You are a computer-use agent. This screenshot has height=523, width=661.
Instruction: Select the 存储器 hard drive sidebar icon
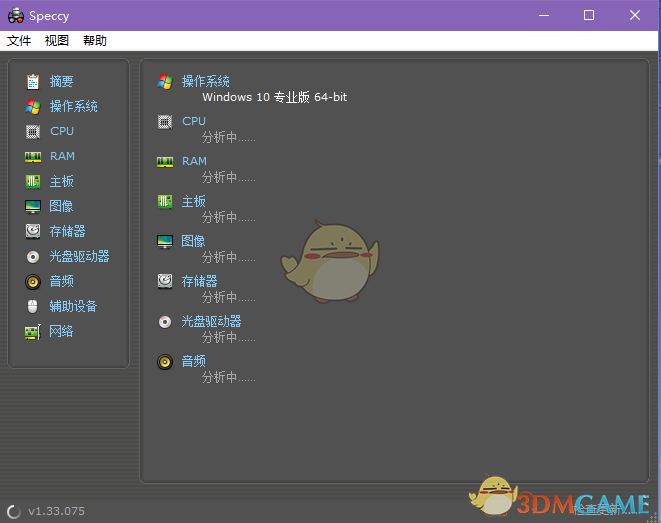(33, 231)
